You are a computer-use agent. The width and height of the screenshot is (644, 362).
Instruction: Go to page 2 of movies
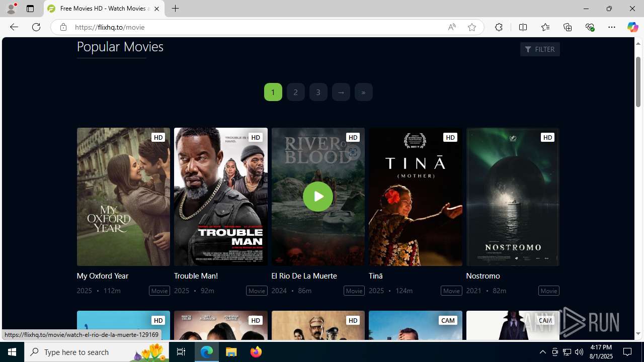click(296, 92)
